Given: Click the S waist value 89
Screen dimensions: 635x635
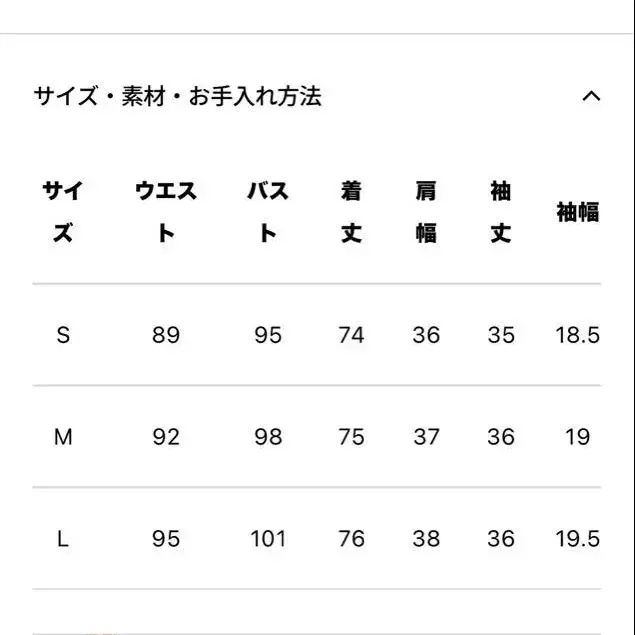Looking at the screenshot, I should click(x=166, y=335).
